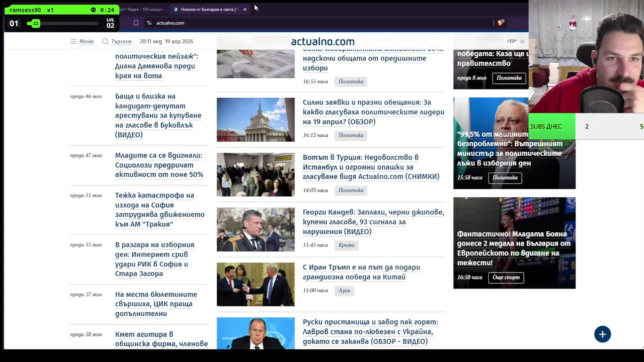Open 'С Иран Тръмп е на път' article
Screen dimensions: 644x362
tap(361, 272)
